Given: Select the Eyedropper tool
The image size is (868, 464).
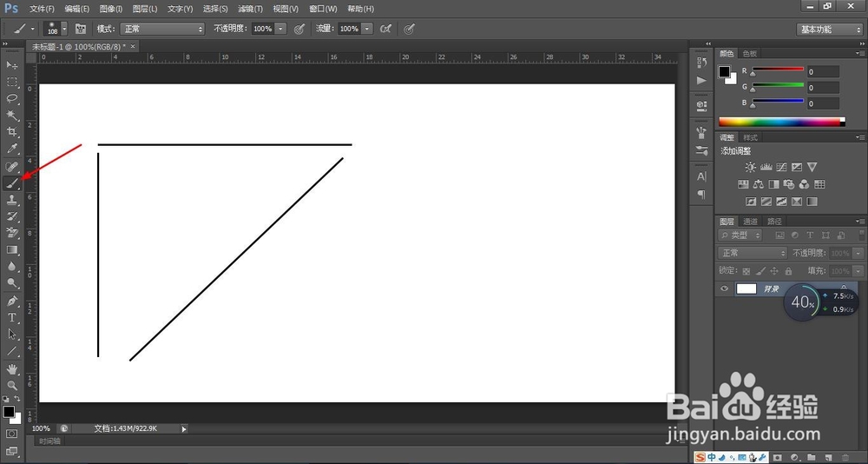Looking at the screenshot, I should pos(11,149).
